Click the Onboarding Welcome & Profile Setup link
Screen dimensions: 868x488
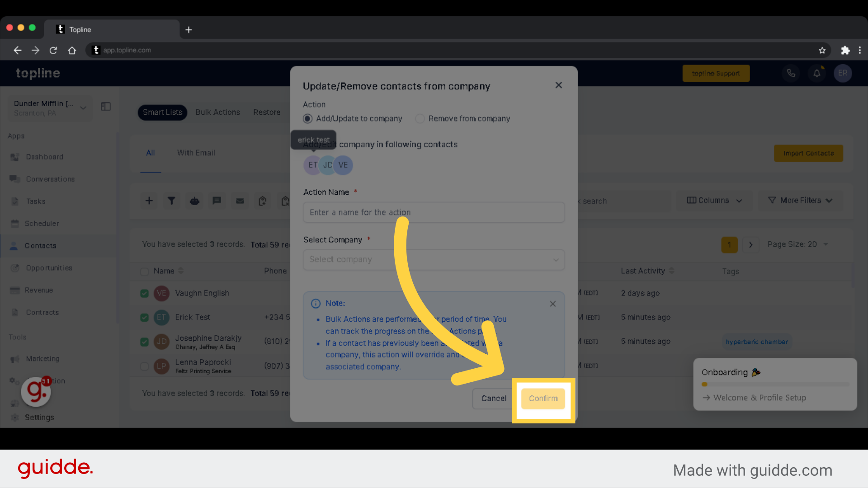[759, 397]
